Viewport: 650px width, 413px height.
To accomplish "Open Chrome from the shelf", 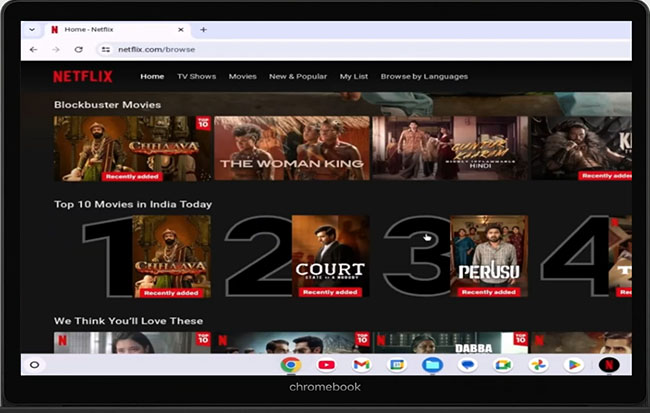I will 291,365.
